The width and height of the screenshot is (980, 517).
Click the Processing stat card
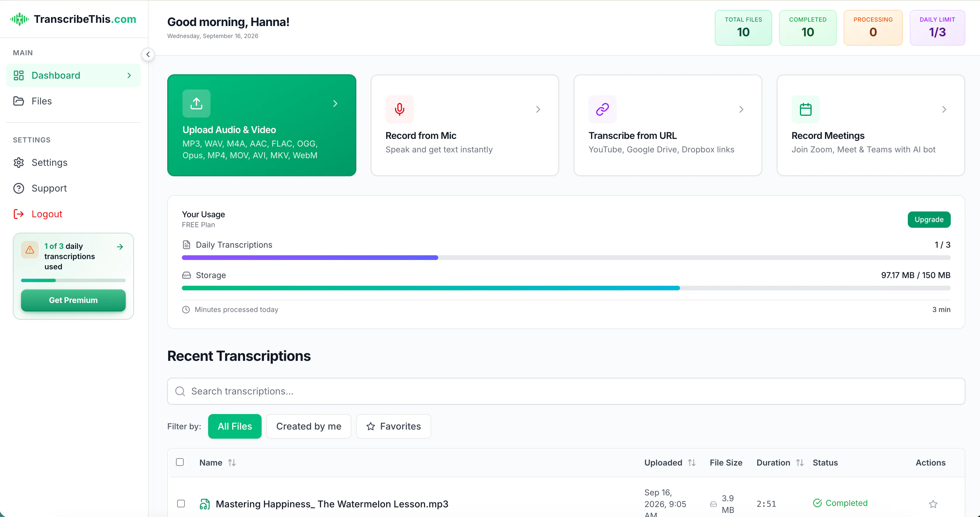(873, 28)
